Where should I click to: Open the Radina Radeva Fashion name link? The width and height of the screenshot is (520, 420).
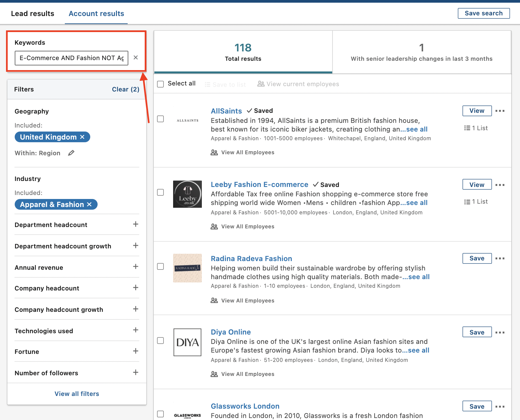[x=251, y=258]
